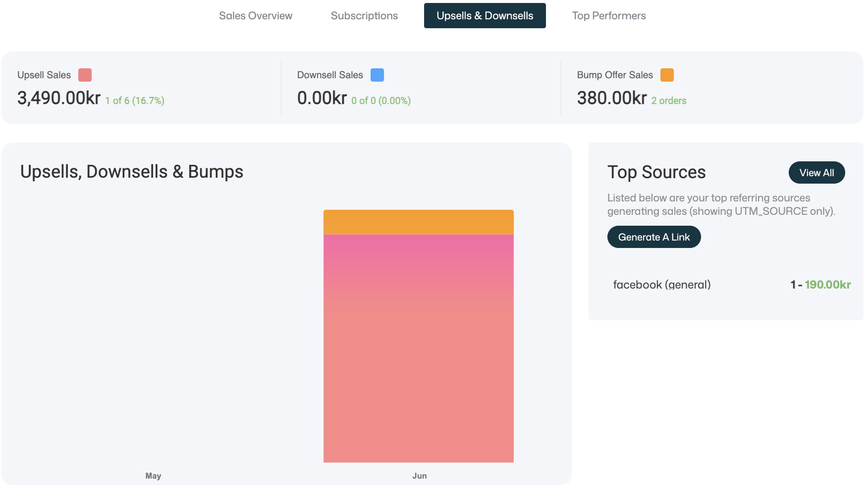The height and width of the screenshot is (491, 868).
Task: Open the Sales Overview tab
Action: (x=256, y=16)
